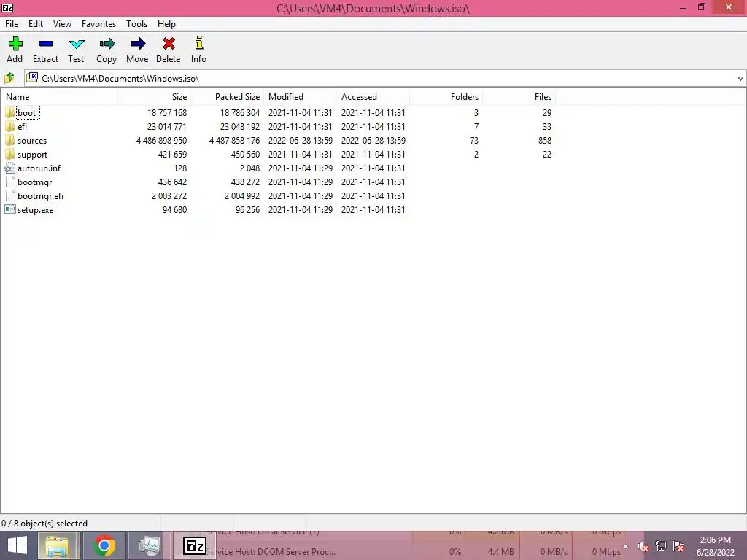Screen dimensions: 747x560
Task: Click the Test archive icon
Action: coord(76,44)
